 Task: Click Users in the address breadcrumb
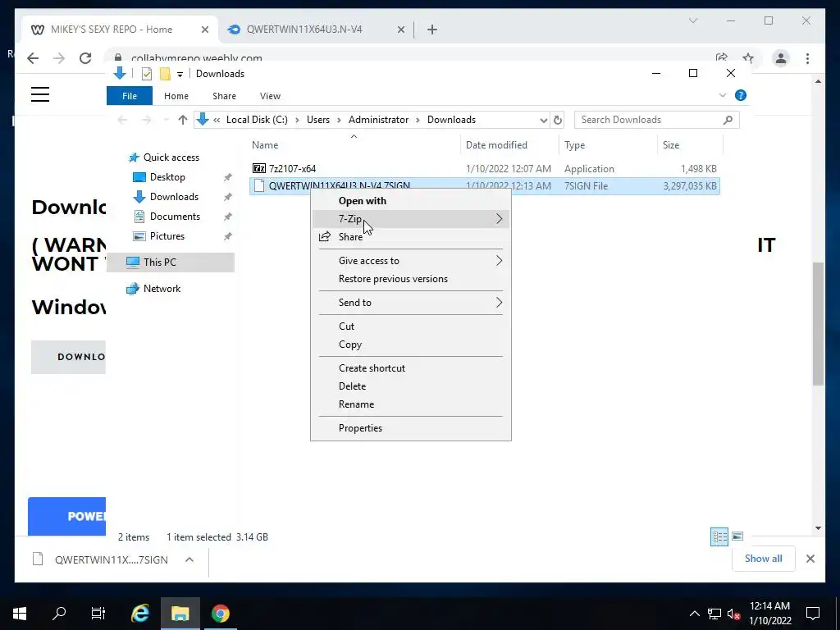pos(318,120)
